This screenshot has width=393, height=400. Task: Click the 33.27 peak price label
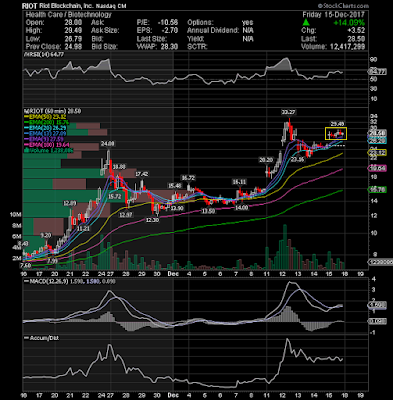288,112
